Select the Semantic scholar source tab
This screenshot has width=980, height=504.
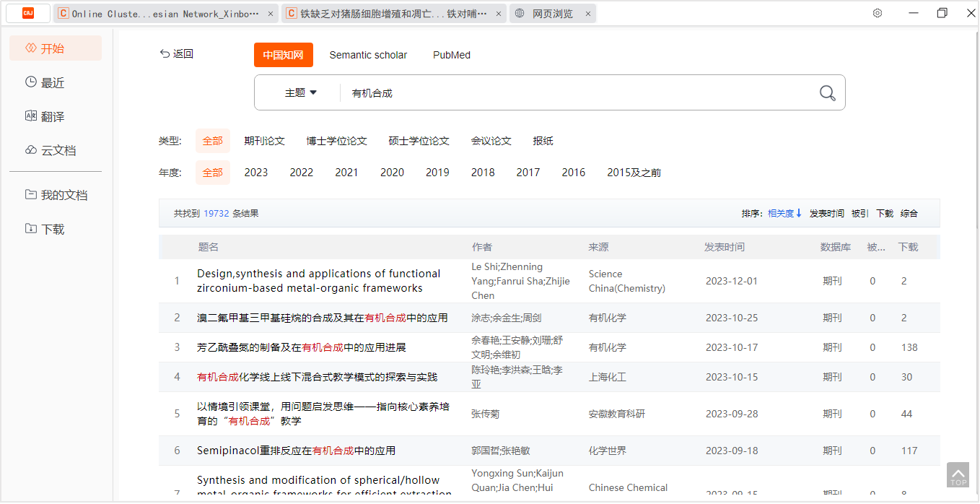click(x=368, y=55)
